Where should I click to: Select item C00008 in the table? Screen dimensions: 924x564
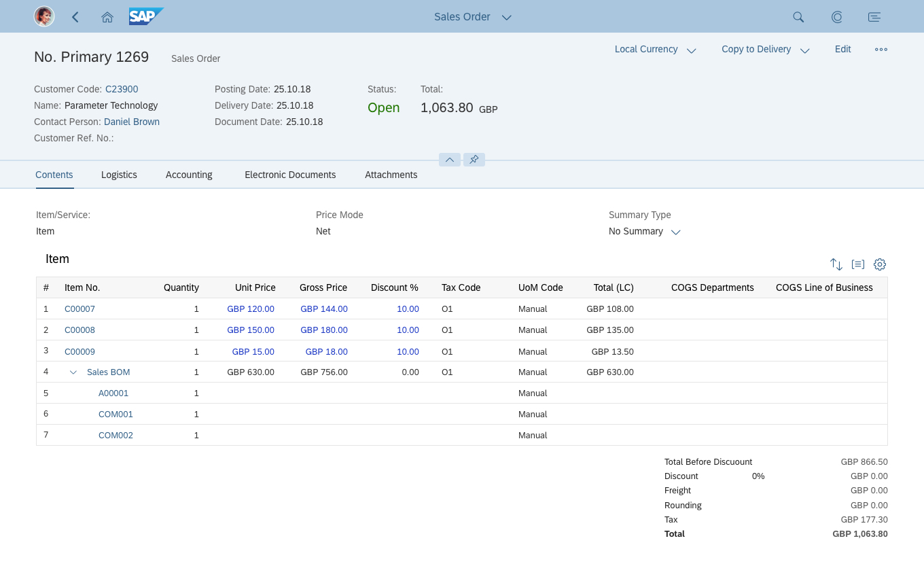tap(79, 330)
